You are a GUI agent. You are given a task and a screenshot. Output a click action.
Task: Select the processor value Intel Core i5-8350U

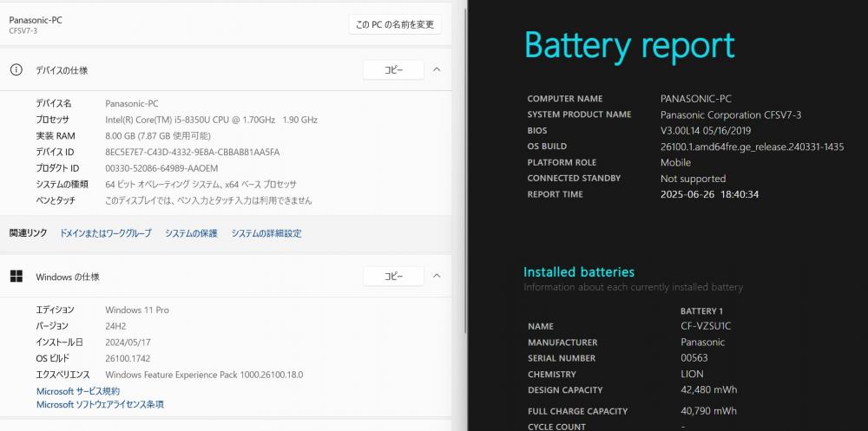click(x=211, y=120)
